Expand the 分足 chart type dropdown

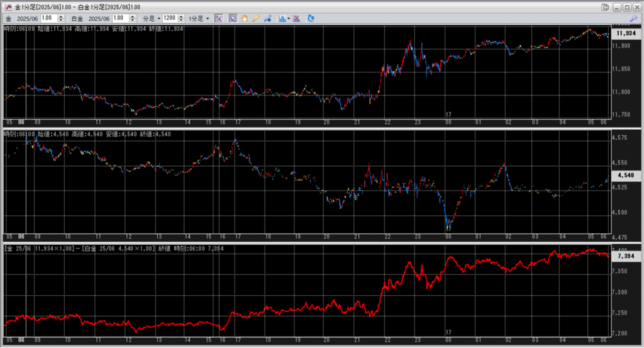[x=152, y=18]
